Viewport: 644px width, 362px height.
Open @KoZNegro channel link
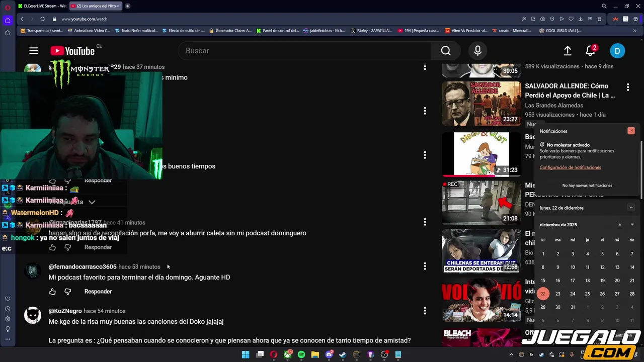click(65, 311)
